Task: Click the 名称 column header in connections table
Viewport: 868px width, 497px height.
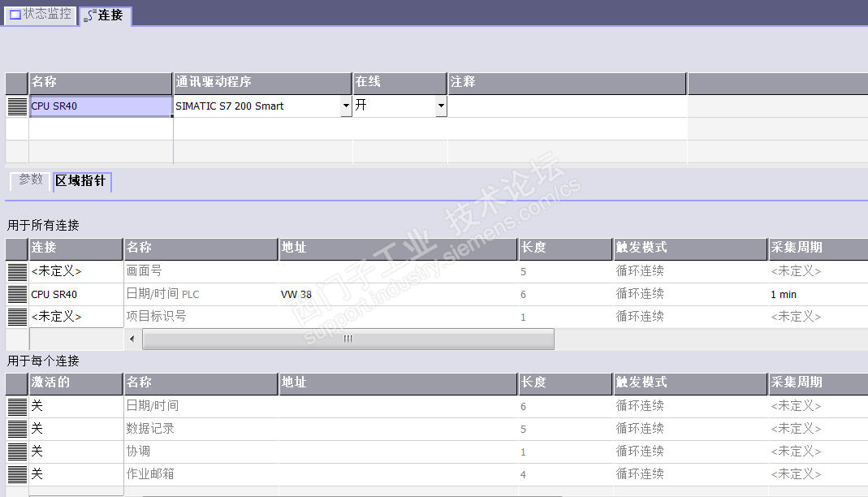Action: (x=100, y=83)
